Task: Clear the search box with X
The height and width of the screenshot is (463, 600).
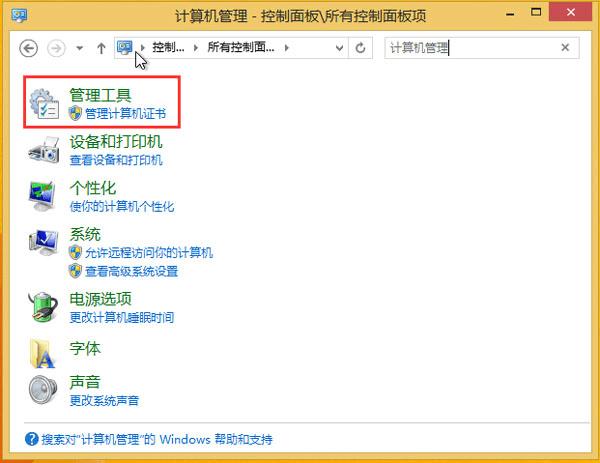Action: pyautogui.click(x=565, y=48)
